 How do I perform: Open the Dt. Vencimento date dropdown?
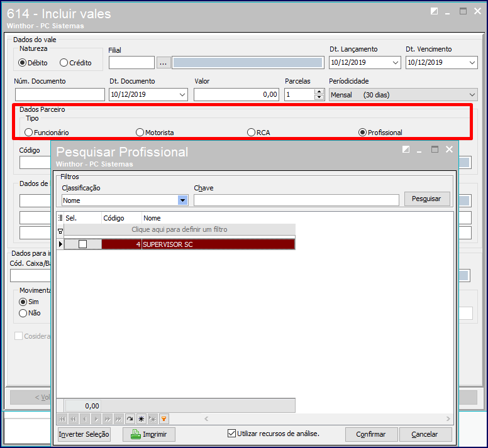click(472, 62)
